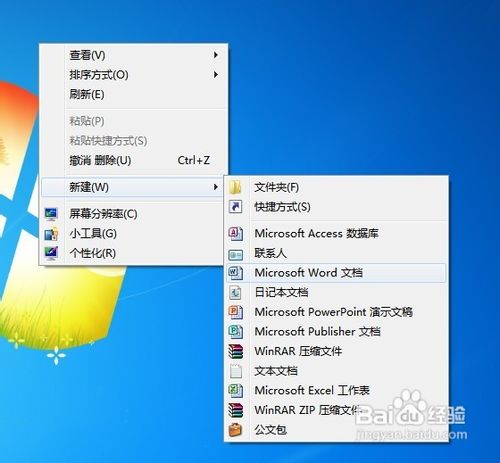
Task: Click the Microsoft Publisher document icon
Action: pos(236,331)
